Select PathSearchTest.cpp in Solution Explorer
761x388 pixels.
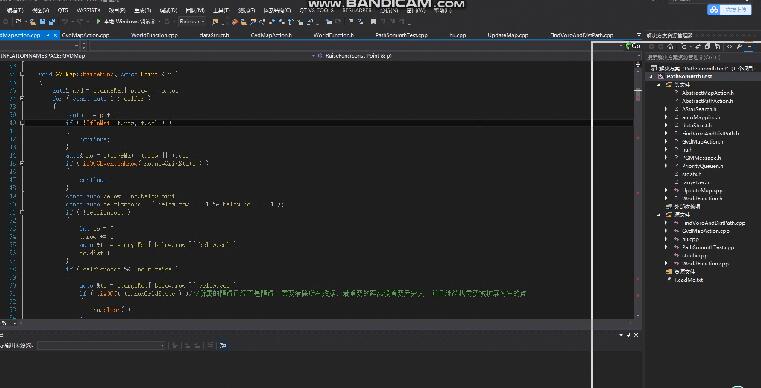click(x=708, y=247)
